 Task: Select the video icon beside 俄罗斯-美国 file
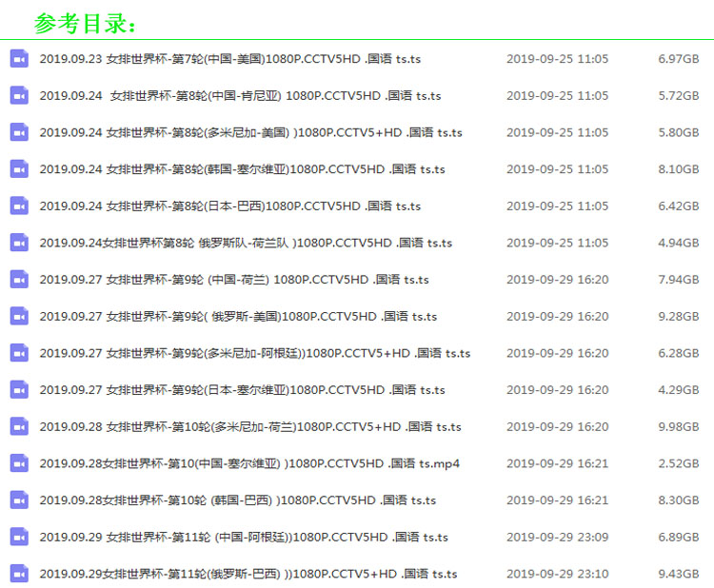(x=19, y=317)
